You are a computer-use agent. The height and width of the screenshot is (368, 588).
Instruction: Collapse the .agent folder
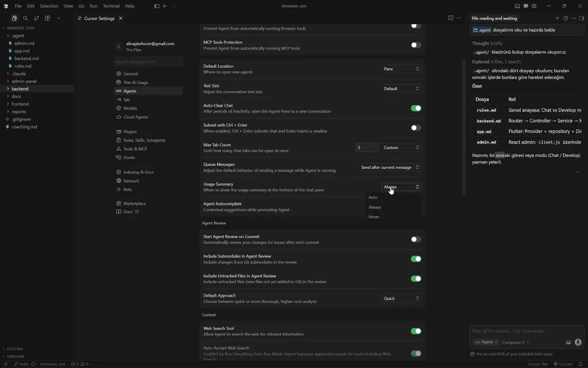click(x=17, y=36)
